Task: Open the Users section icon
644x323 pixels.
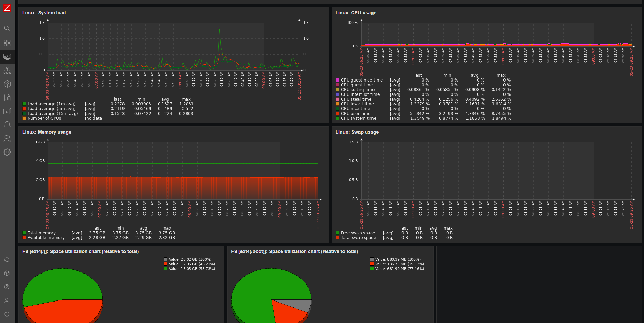Action: [7, 138]
